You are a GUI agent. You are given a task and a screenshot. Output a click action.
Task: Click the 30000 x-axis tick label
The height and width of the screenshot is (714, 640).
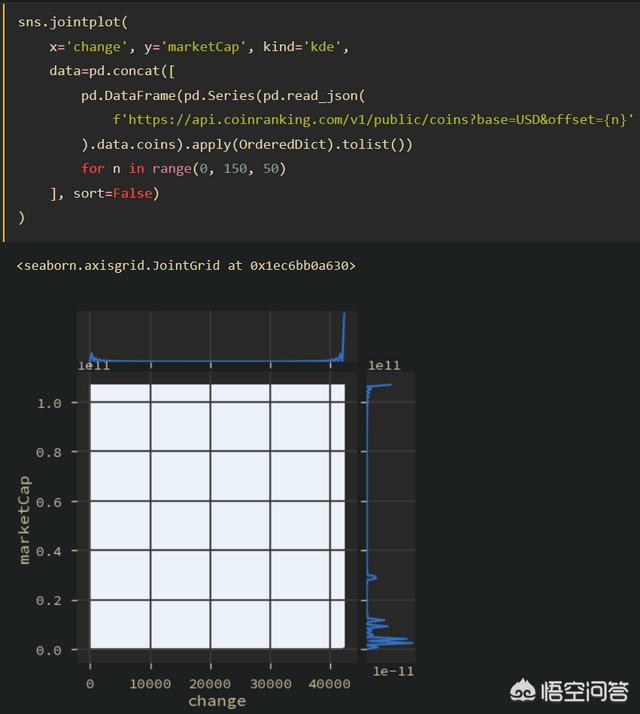271,683
